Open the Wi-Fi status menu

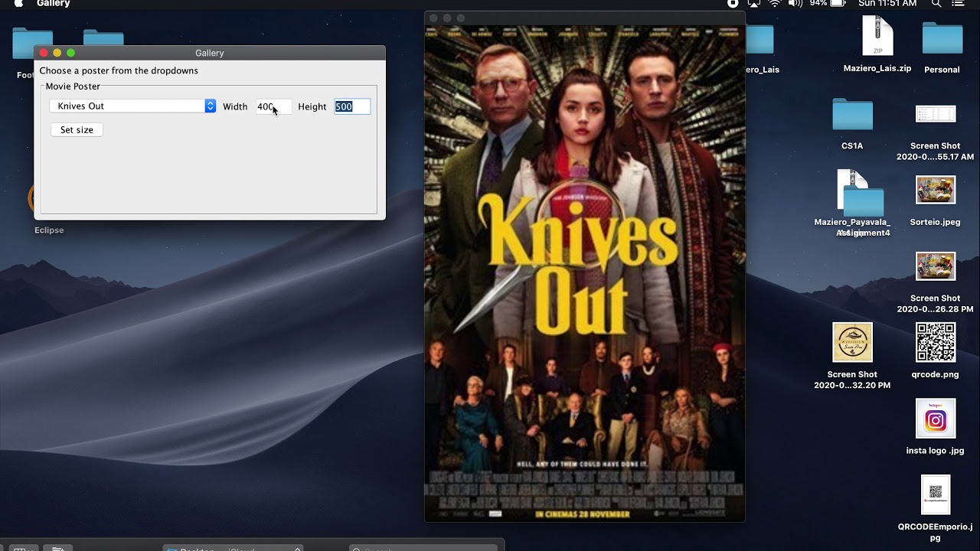click(775, 4)
